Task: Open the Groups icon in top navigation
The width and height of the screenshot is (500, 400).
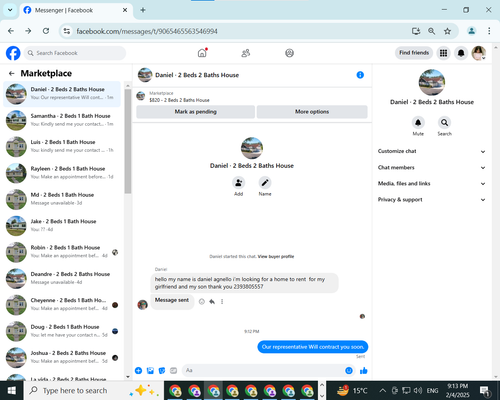Action: coord(289,53)
